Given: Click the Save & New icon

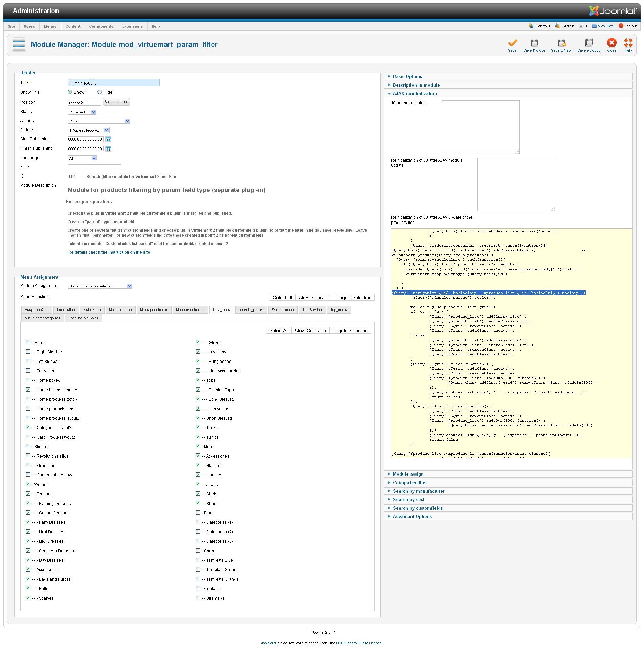Looking at the screenshot, I should [561, 43].
